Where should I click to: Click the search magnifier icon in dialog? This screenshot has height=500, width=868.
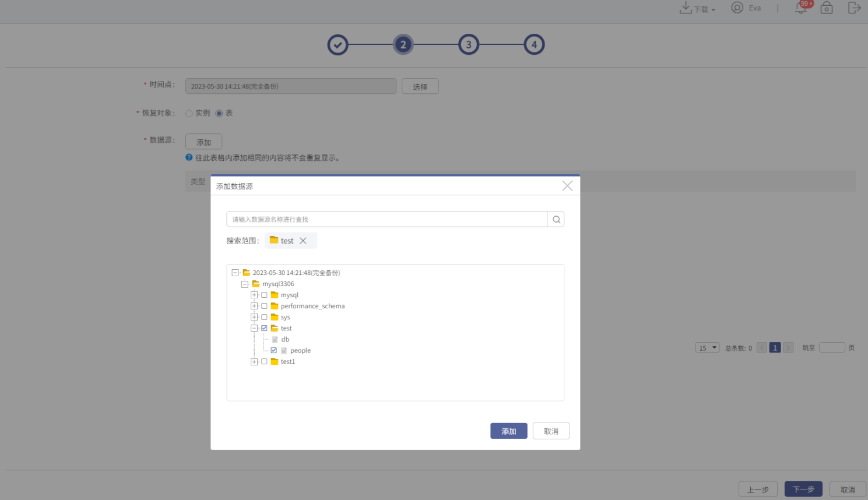(x=556, y=219)
